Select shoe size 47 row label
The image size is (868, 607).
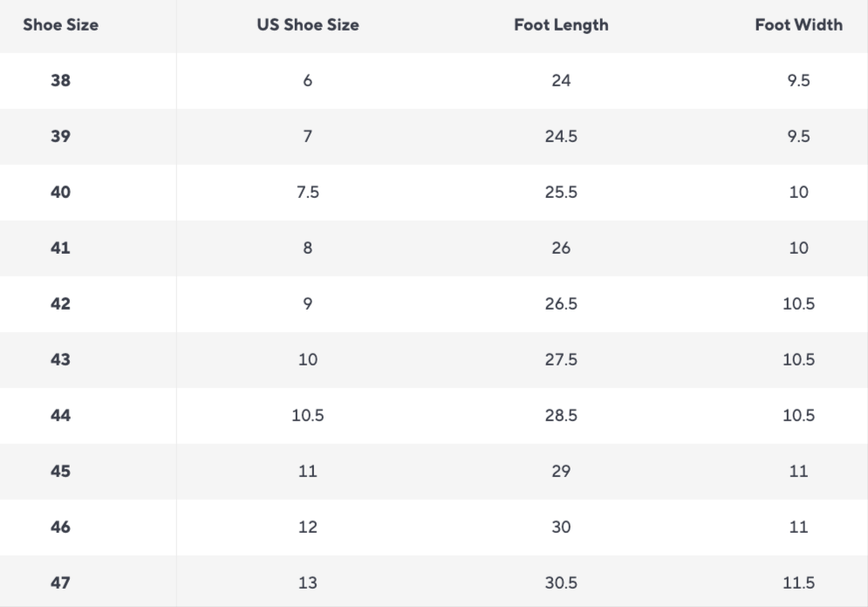click(x=60, y=583)
